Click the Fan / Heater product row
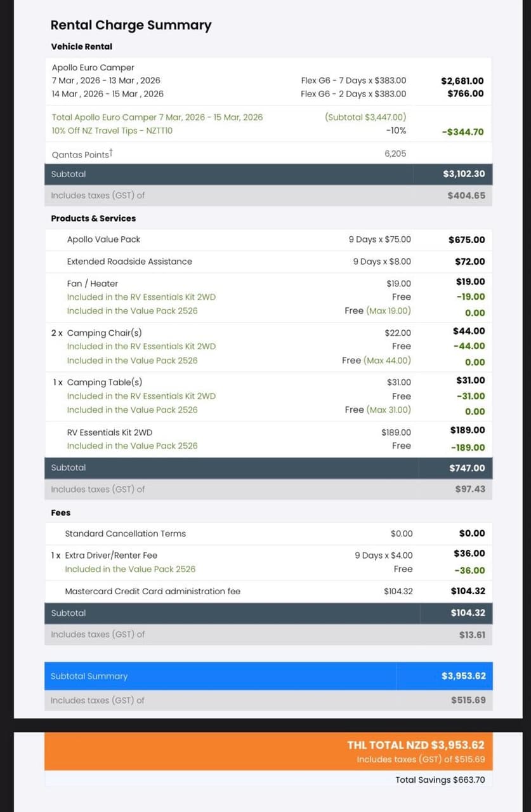This screenshot has height=812, width=531. pos(268,284)
